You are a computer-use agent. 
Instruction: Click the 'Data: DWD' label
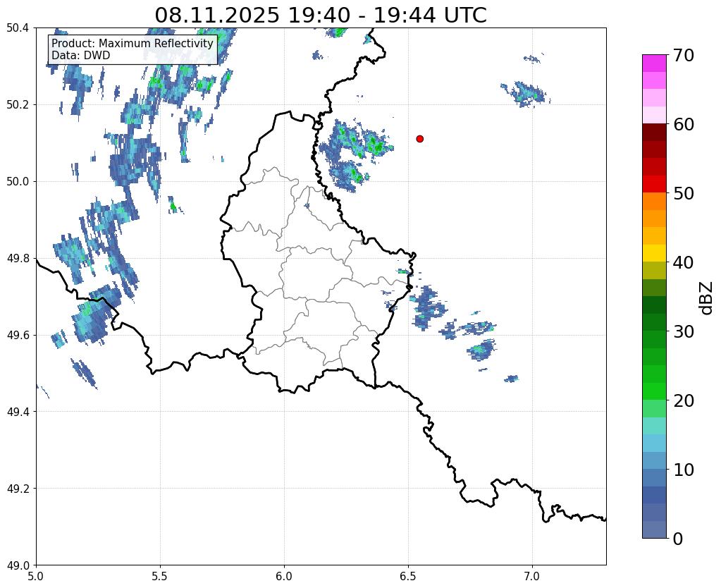[x=80, y=56]
